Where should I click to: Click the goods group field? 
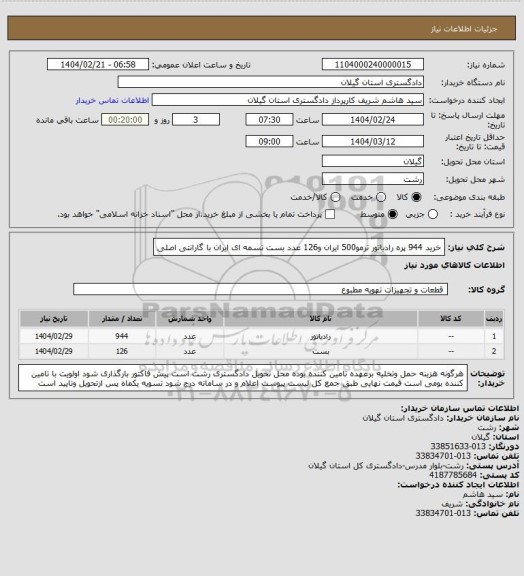260,289
